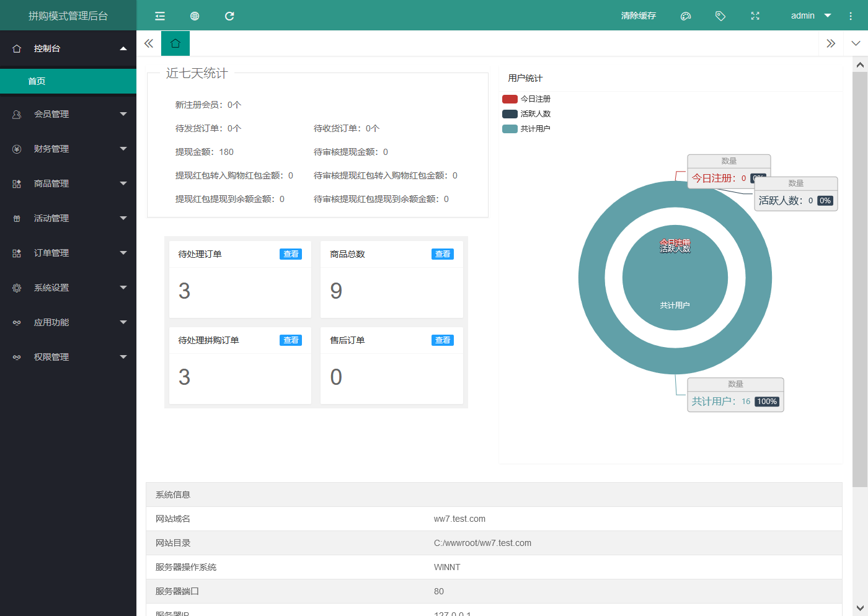Expand the 会员管理 sidebar section
Screen dimensions: 868x616
[68, 113]
